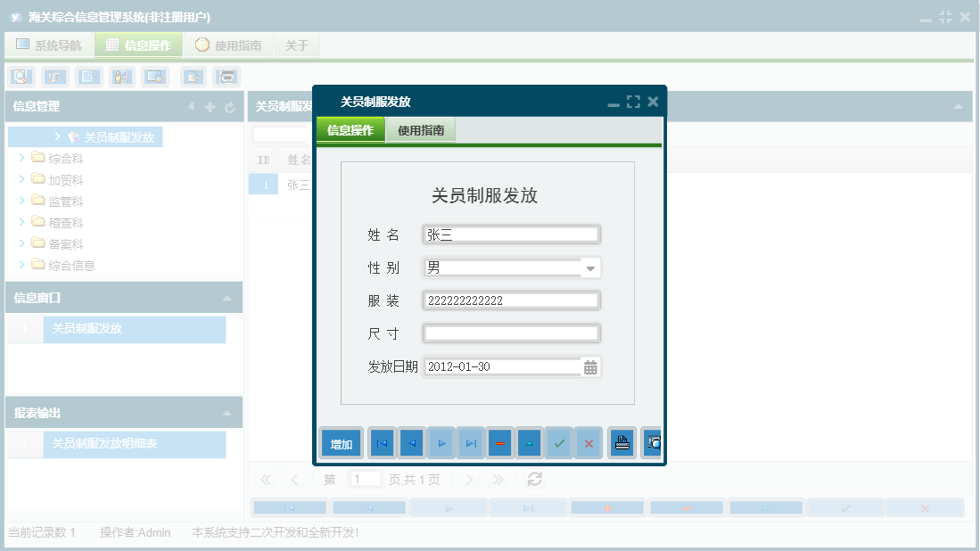Click the refresh icon in the pagination bar
980x551 pixels.
(x=533, y=479)
